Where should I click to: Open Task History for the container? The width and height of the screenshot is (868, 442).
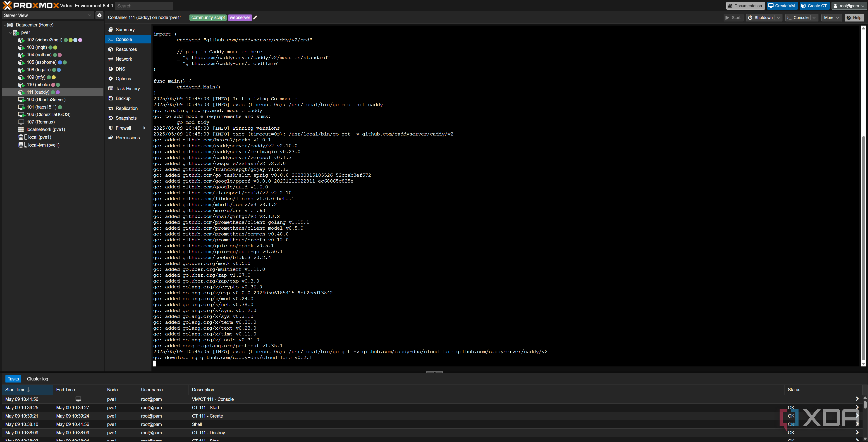click(111, 88)
